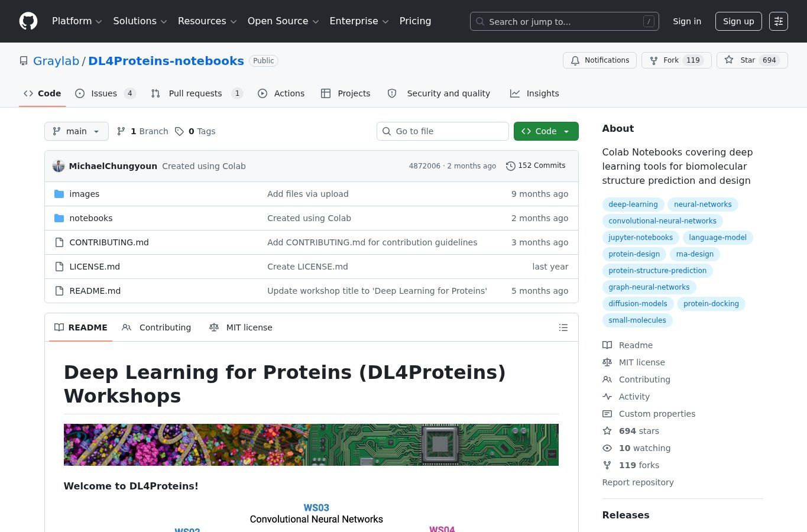Expand the Resources menu

pyautogui.click(x=207, y=21)
